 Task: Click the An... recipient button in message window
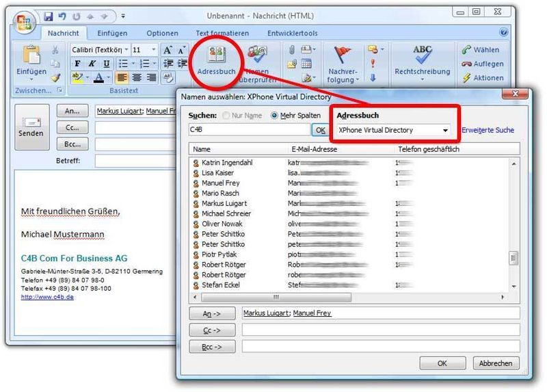tap(72, 111)
